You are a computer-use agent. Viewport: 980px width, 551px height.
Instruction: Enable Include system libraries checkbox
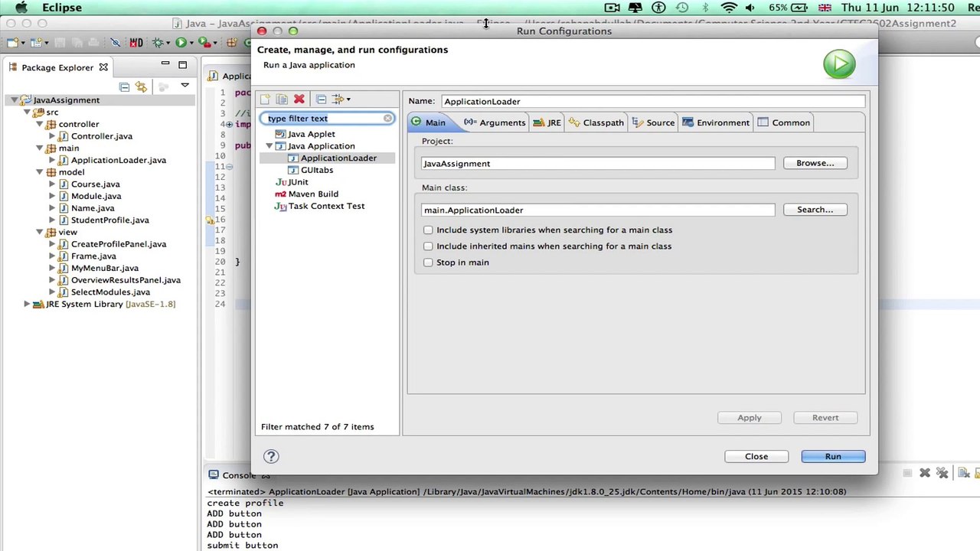pos(428,230)
